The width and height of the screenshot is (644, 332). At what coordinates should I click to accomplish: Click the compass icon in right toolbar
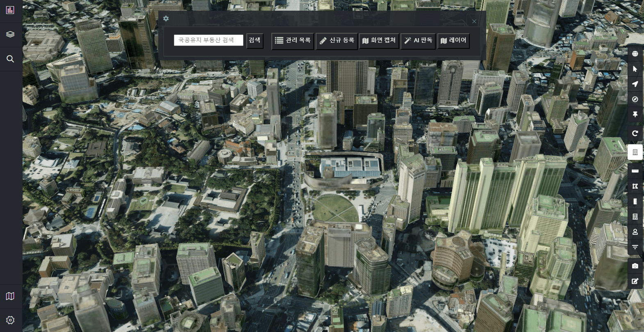pos(635,99)
